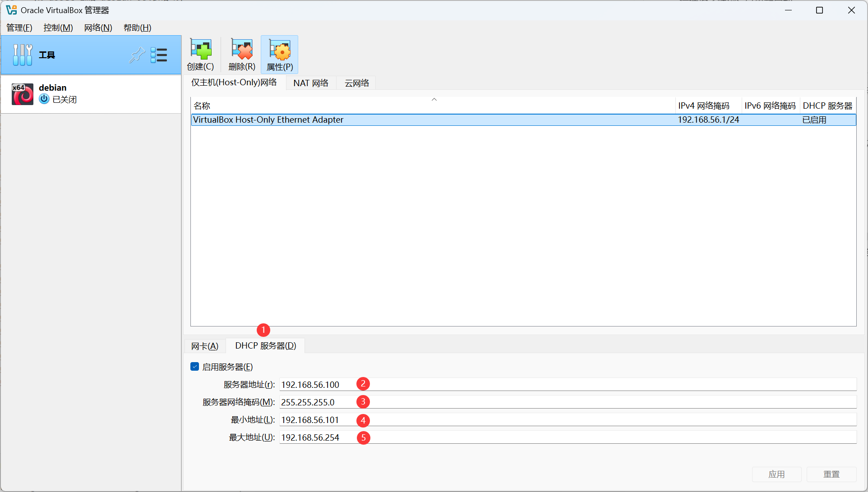The height and width of the screenshot is (492, 868).
Task: Select the Tools (工具) wrench icon
Action: (23, 55)
